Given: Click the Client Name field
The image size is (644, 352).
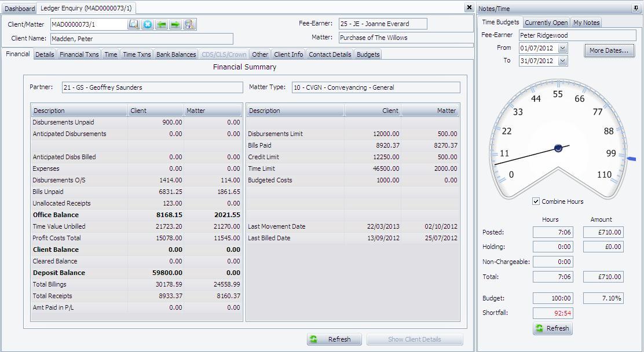Looking at the screenshot, I should [142, 39].
